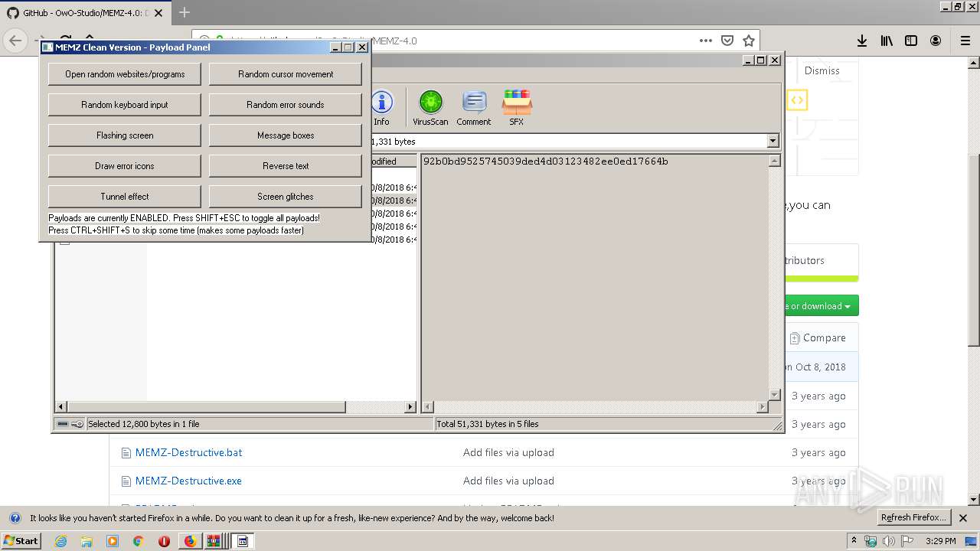Open a new Firefox tab
This screenshot has width=980, height=551.
point(185,12)
